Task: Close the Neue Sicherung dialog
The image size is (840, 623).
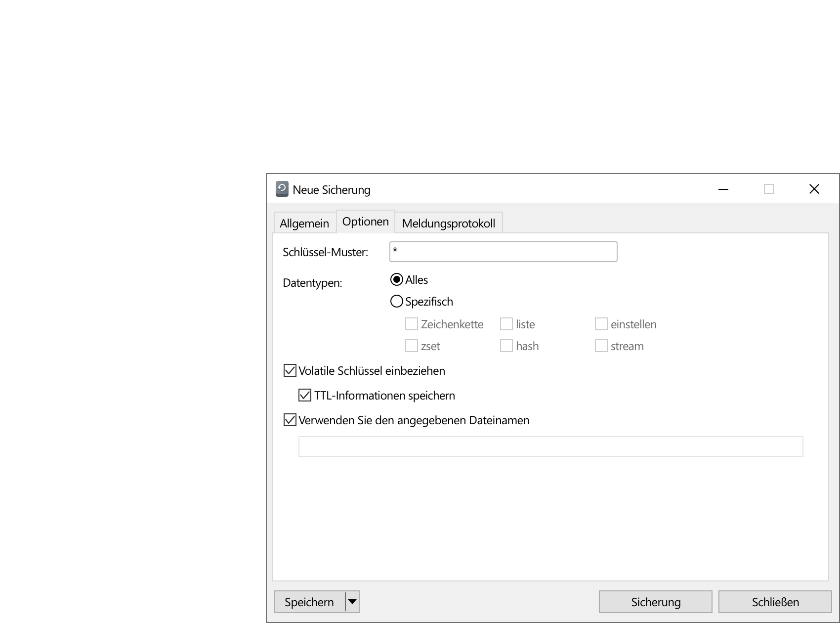Action: (x=814, y=189)
